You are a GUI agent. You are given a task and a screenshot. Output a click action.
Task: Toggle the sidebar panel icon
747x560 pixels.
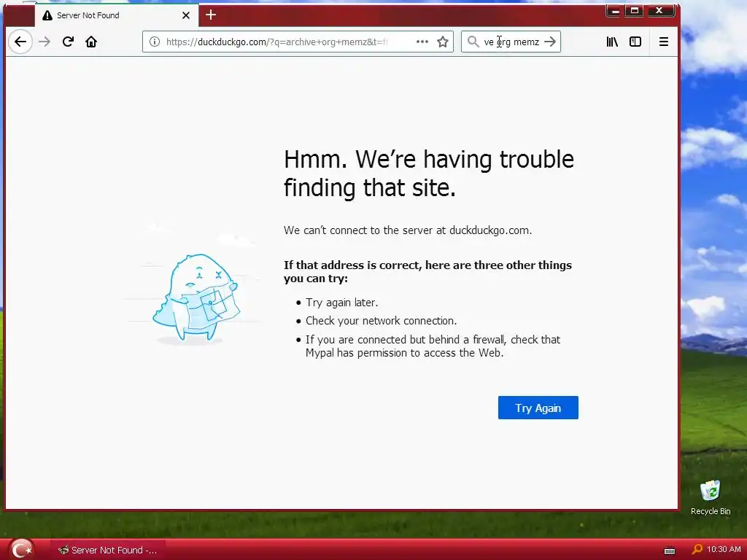[635, 42]
